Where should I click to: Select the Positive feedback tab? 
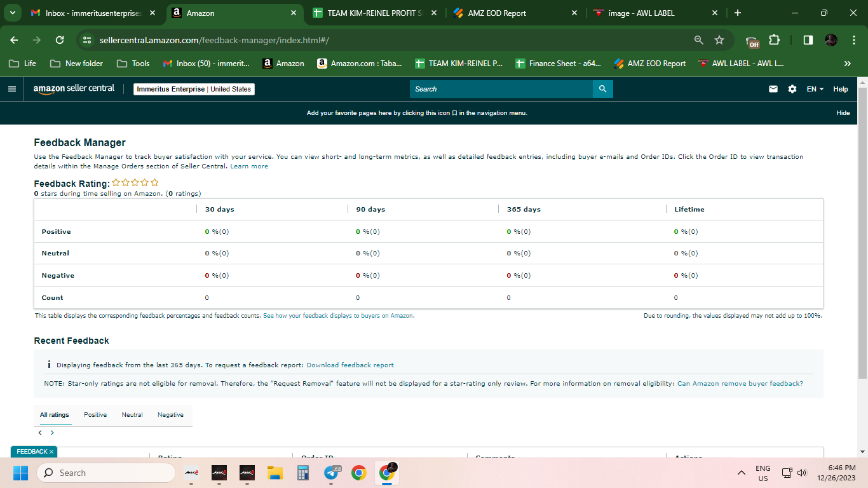pos(95,415)
